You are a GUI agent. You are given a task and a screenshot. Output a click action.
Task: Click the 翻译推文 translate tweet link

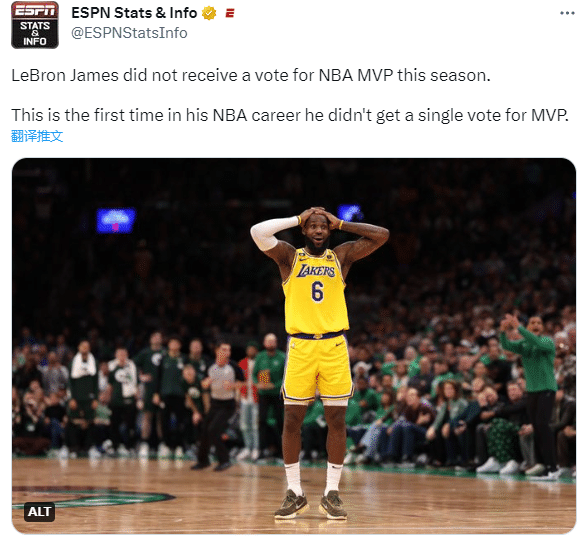(x=37, y=136)
